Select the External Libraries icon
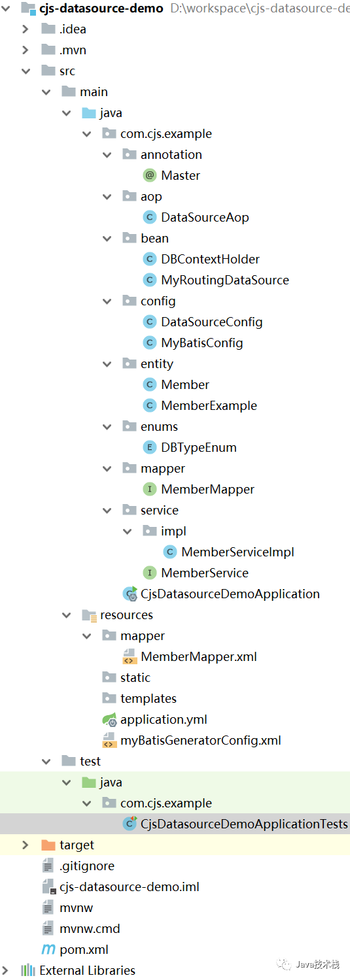This screenshot has width=350, height=980. click(x=28, y=970)
